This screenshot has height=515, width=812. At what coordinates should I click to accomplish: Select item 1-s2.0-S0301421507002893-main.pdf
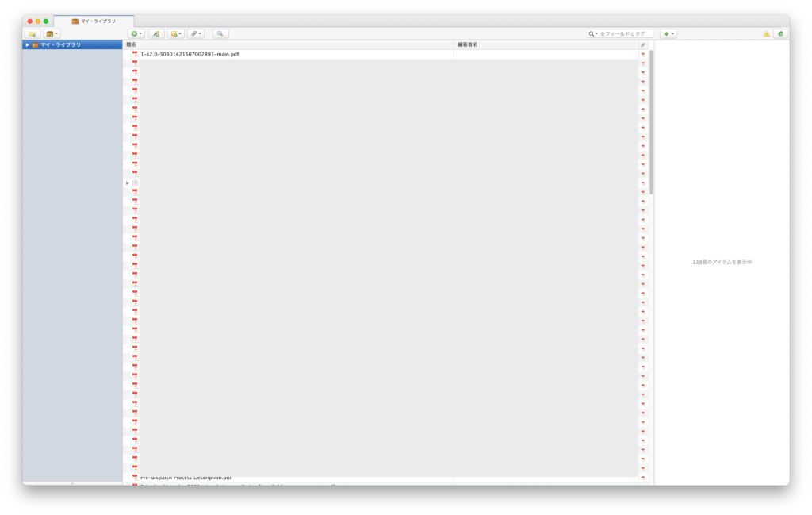pos(190,54)
